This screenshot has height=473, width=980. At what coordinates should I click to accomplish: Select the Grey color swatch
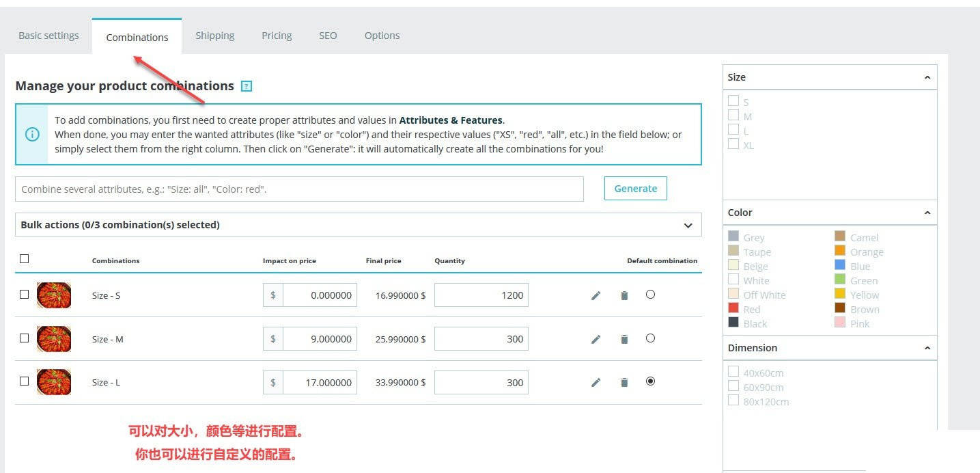[733, 236]
